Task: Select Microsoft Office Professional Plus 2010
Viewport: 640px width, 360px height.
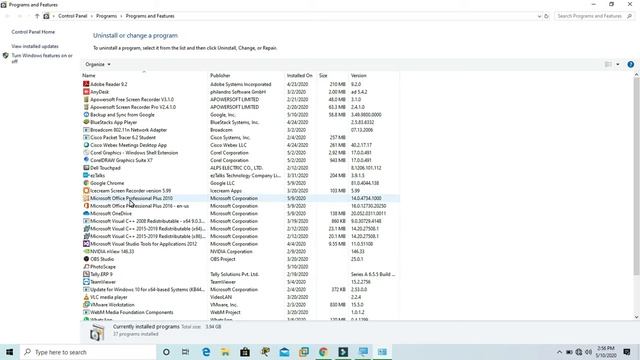Action: pyautogui.click(x=240, y=198)
